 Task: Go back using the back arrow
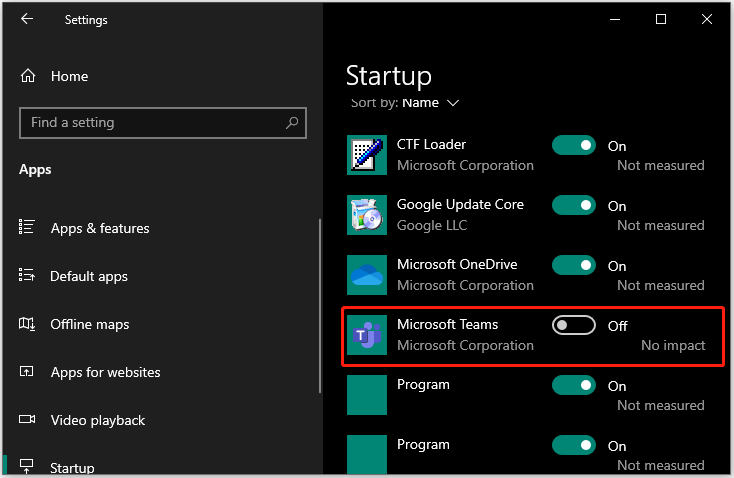click(x=27, y=19)
